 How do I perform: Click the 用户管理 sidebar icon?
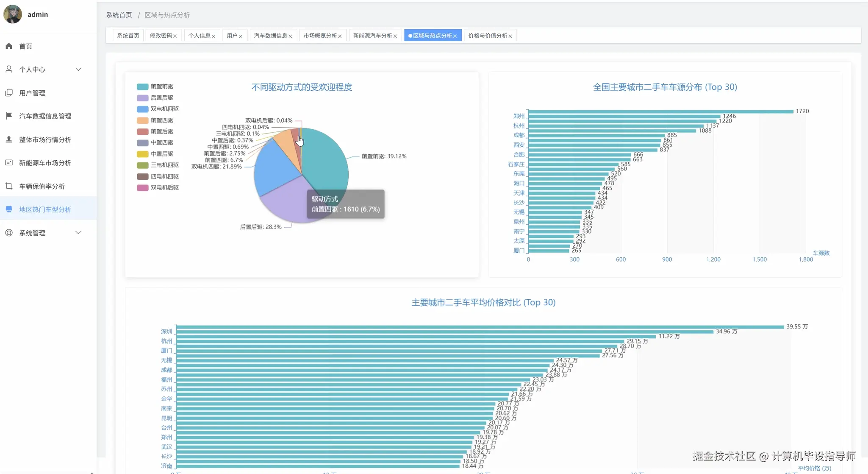(9, 93)
